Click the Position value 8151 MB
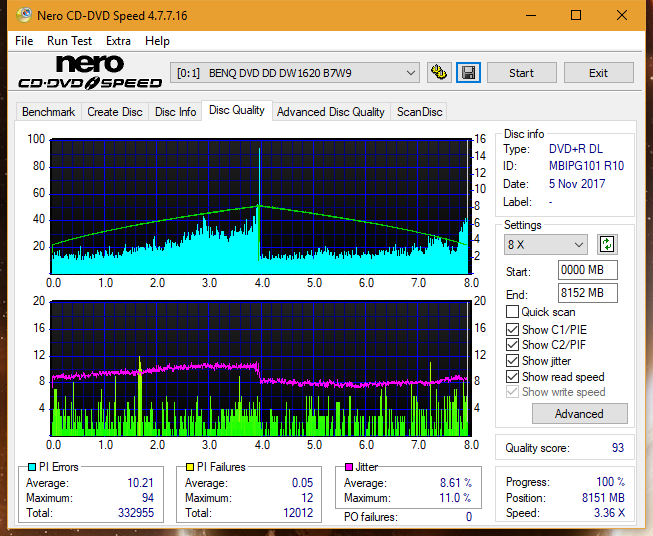Viewport: 653px width, 536px height. [603, 498]
